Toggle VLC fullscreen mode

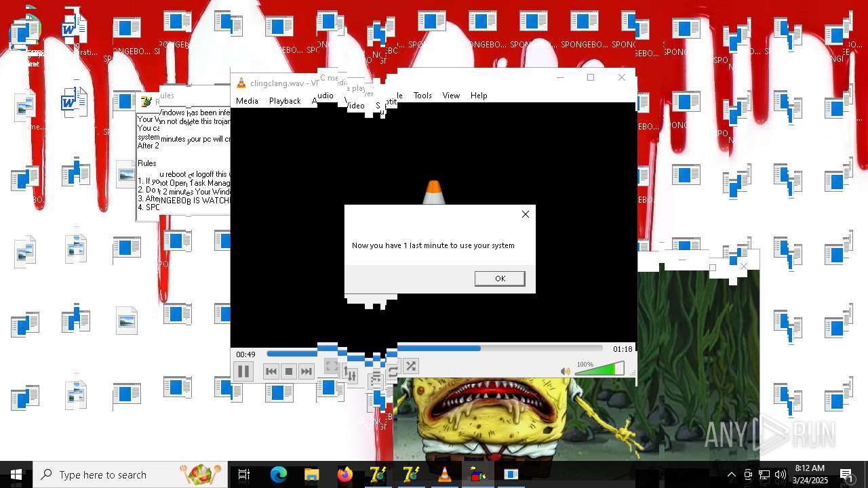[332, 367]
